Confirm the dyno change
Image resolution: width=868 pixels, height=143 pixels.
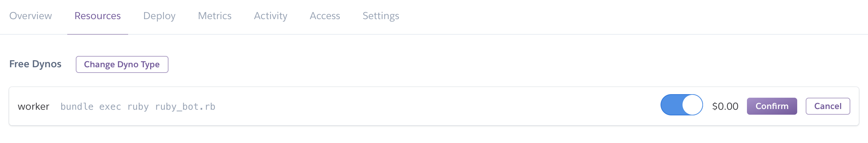pos(772,106)
